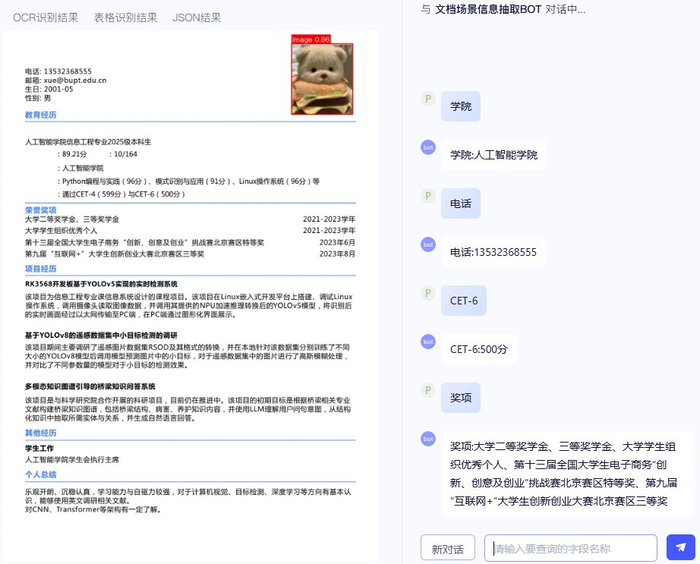Click the red image 0.96 detection label

[311, 39]
